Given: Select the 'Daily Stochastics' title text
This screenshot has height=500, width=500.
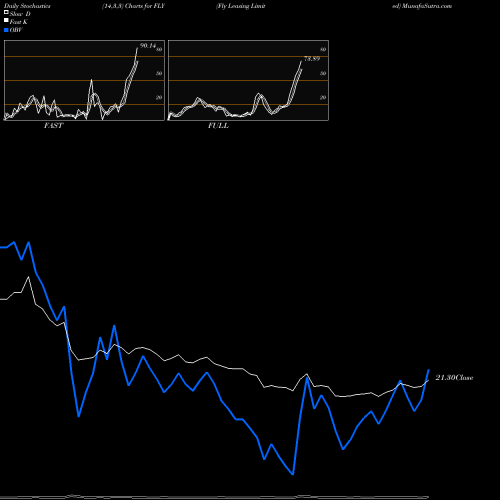Looking at the screenshot, I should click(27, 6).
